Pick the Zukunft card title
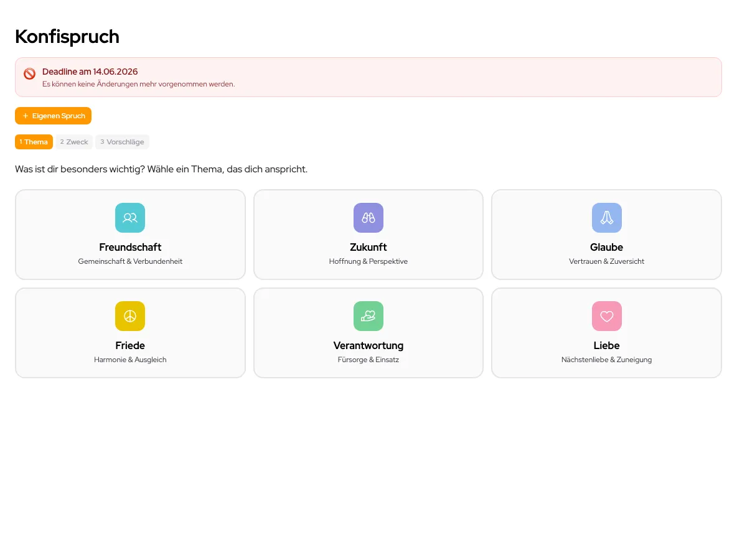The image size is (737, 560). tap(368, 247)
